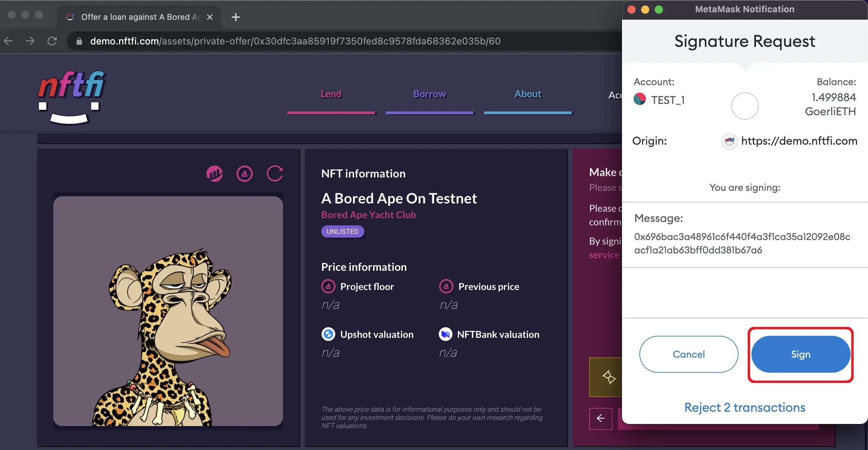Click the 'Signature Request' heading
This screenshot has width=868, height=450.
point(745,41)
